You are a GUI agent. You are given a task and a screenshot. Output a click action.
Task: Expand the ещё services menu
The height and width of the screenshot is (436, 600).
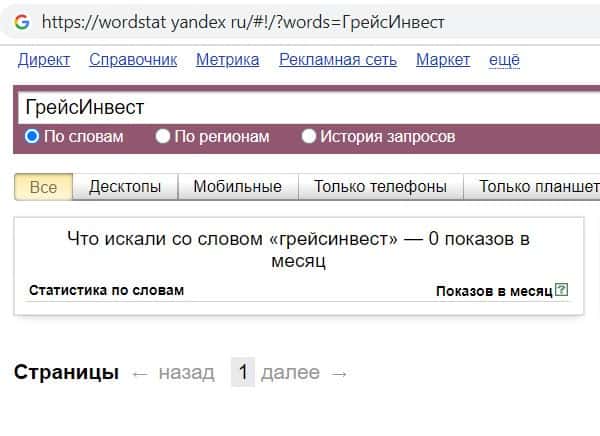(504, 60)
